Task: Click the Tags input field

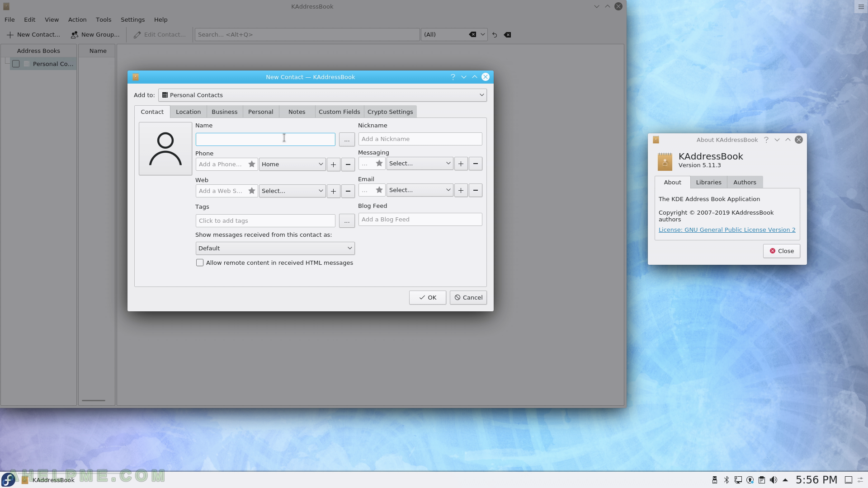Action: 265,221
